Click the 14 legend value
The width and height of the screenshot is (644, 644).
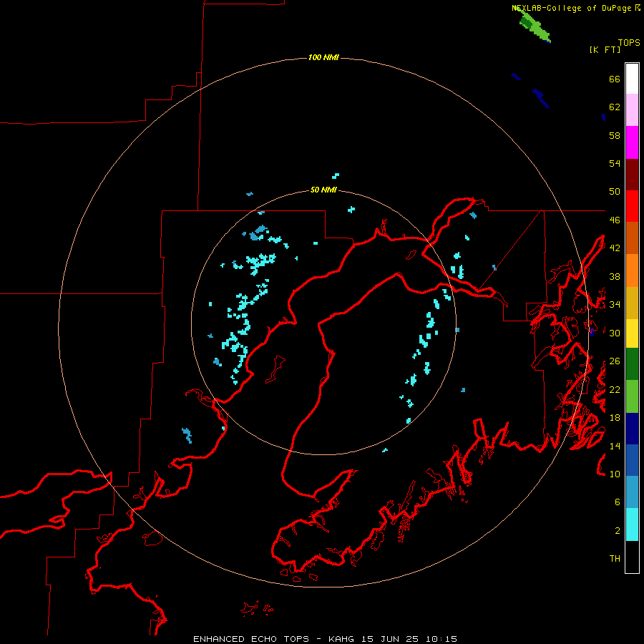[x=615, y=446]
